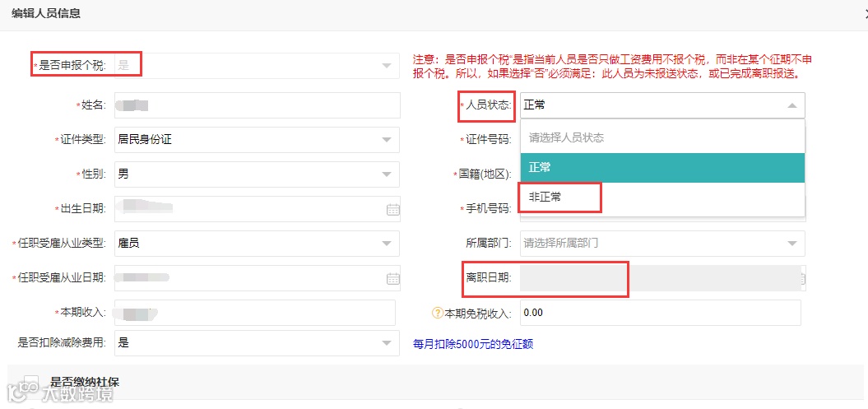Tick the 是否缴纳社保 checkbox
868x409 pixels.
click(x=32, y=383)
